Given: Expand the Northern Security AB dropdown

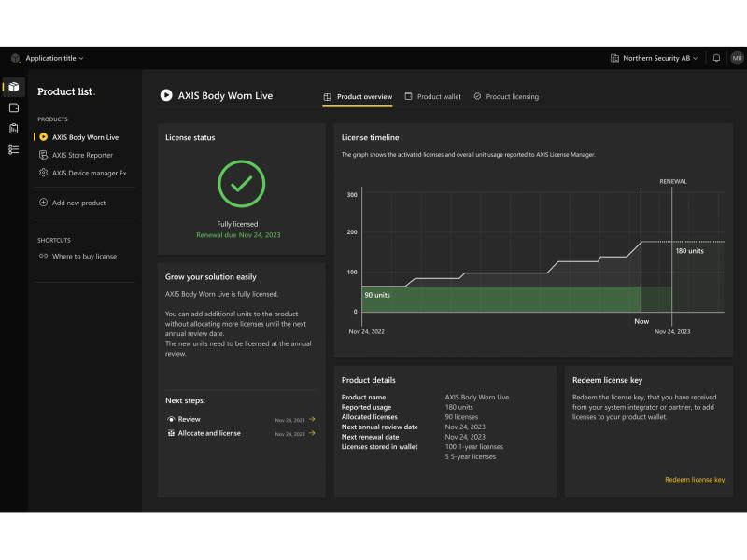Looking at the screenshot, I should pos(660,58).
